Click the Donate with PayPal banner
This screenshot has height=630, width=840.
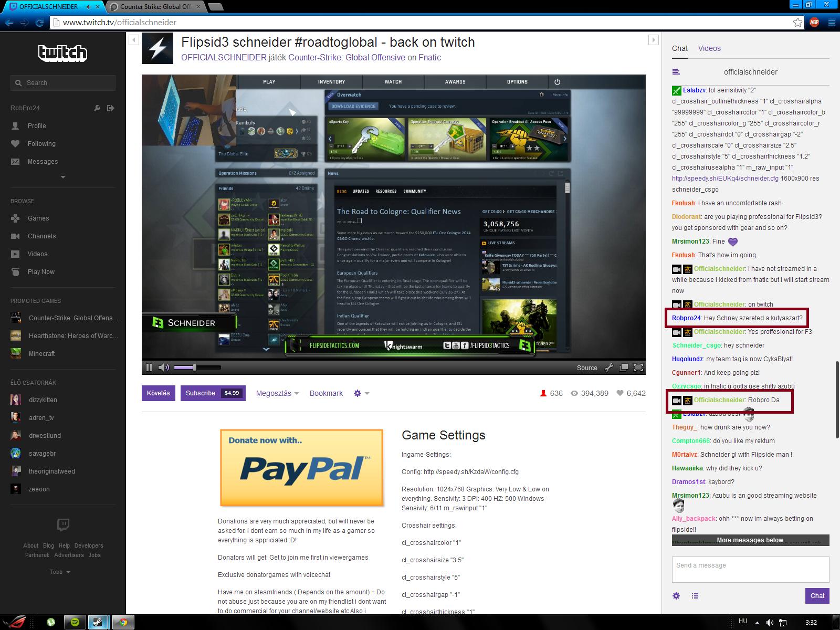pyautogui.click(x=301, y=468)
